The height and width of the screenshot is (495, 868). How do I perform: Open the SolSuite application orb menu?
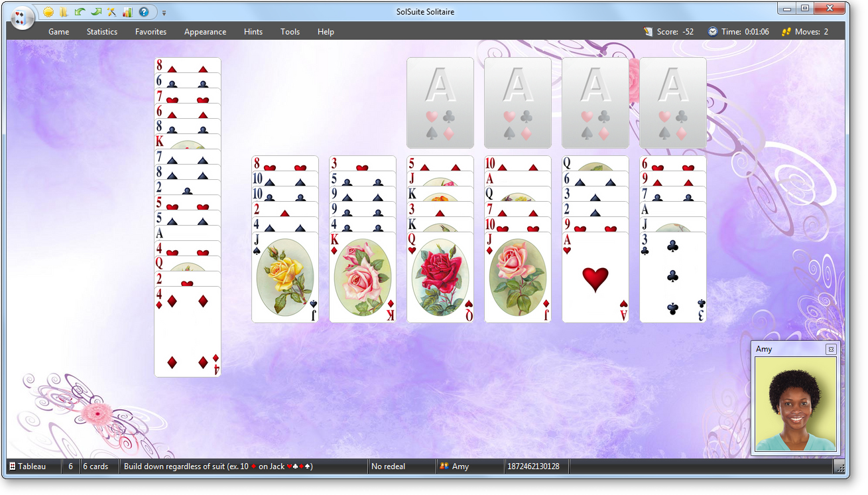pyautogui.click(x=23, y=17)
